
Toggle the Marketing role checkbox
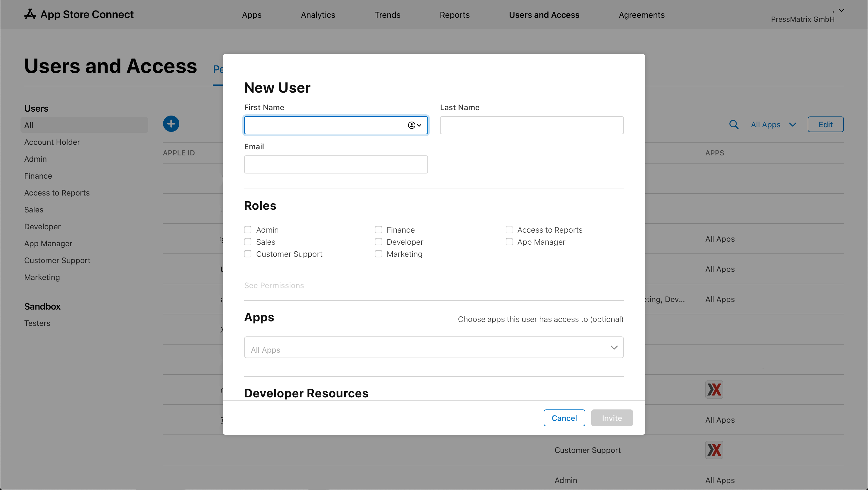(379, 254)
